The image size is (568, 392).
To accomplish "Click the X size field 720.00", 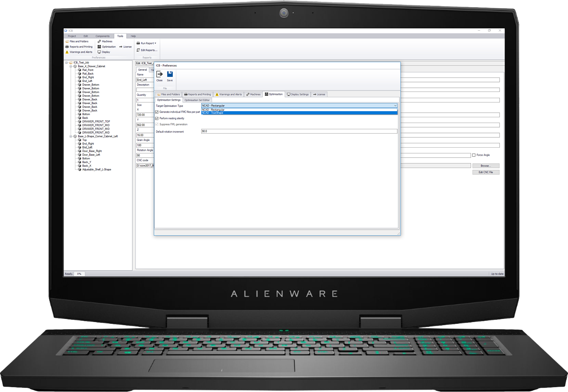I will tap(145, 115).
